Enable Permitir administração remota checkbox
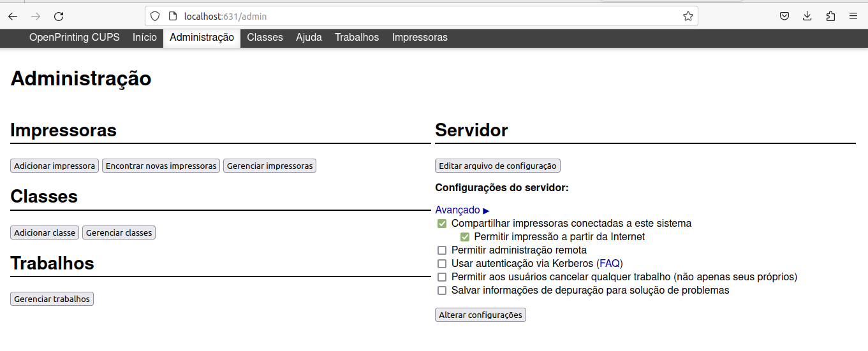868x351 pixels. pos(442,250)
